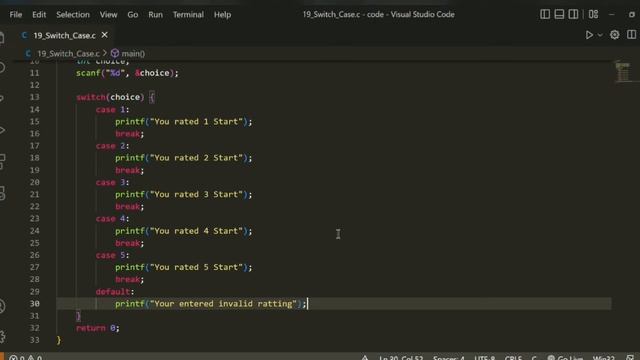This screenshot has height=360, width=640.
Task: Click Spaces: 4 indentation setting
Action: [449, 358]
